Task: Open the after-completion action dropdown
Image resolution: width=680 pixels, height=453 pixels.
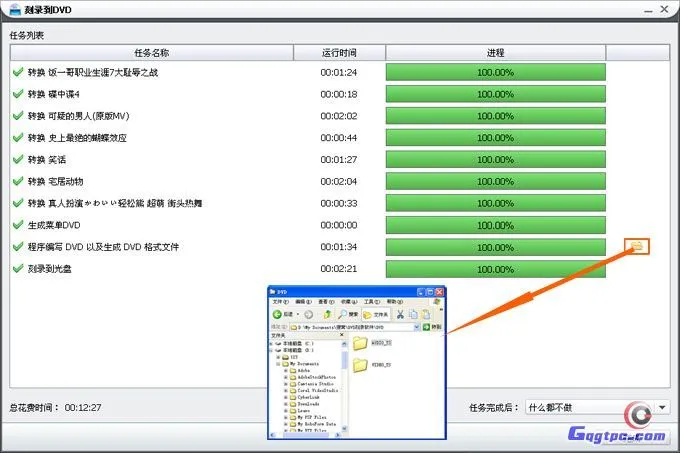Action: pos(662,408)
